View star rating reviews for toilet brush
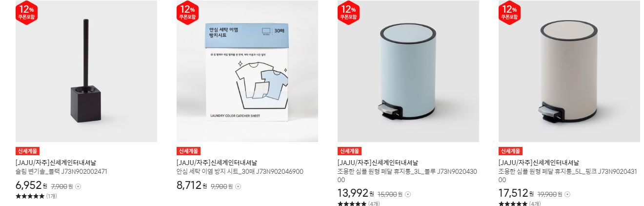 [37, 196]
